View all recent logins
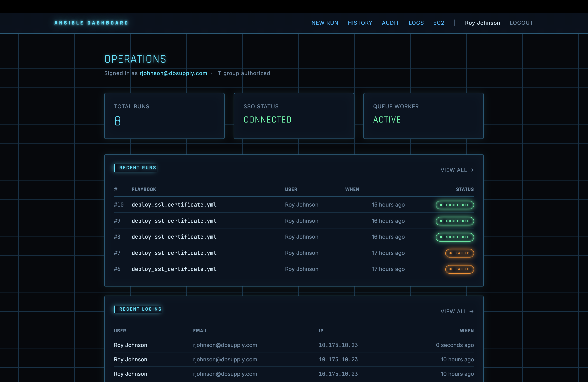The height and width of the screenshot is (382, 588). pyautogui.click(x=457, y=311)
